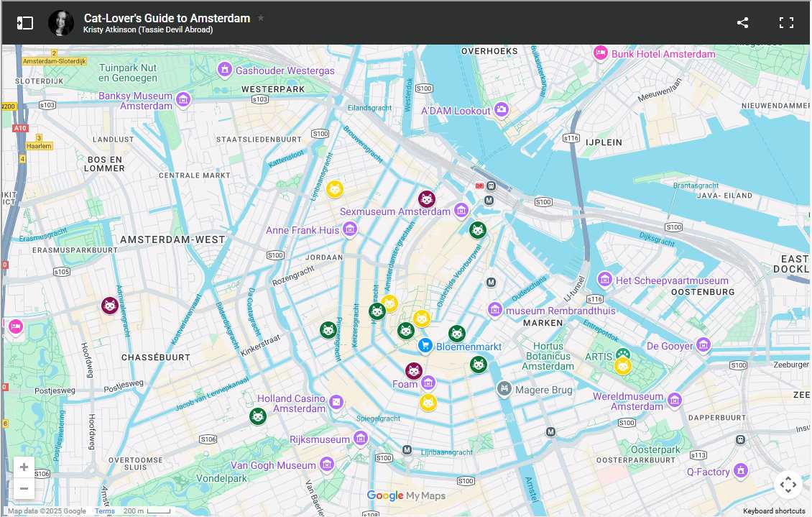
Task: Open the maroon cat marker near Admiralengracht
Action: click(110, 306)
